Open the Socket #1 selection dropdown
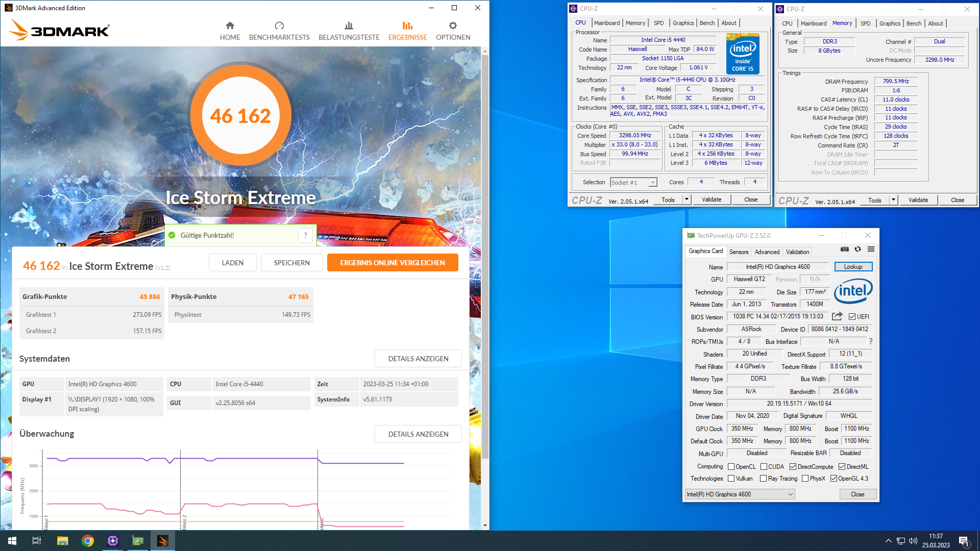 (633, 183)
